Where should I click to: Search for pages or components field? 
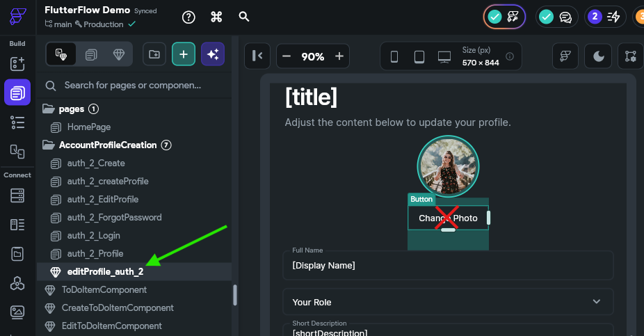[134, 86]
